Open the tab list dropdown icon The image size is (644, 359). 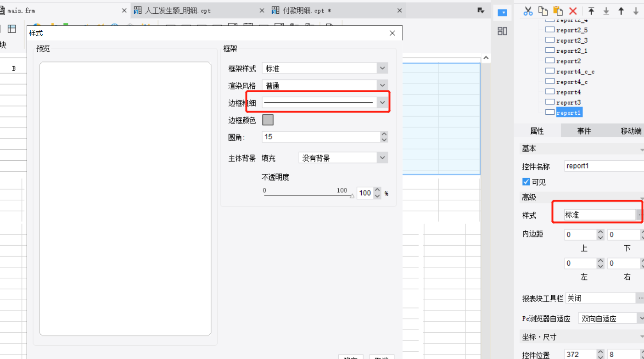[481, 10]
